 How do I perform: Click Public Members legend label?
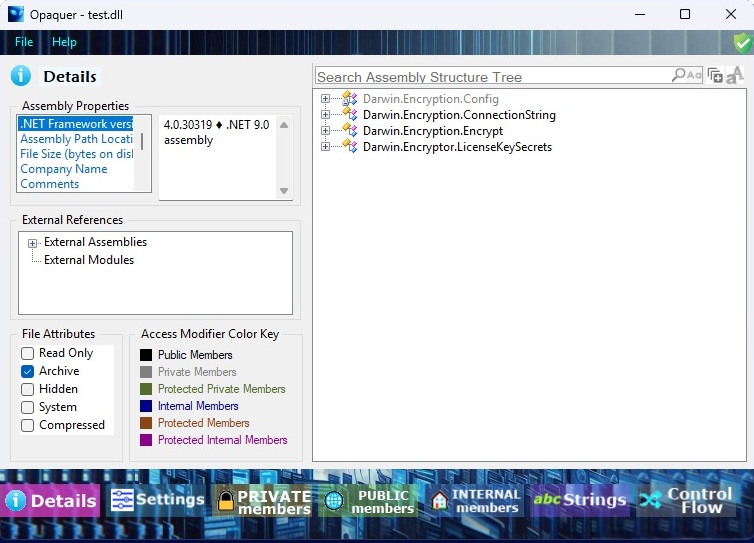pyautogui.click(x=195, y=355)
